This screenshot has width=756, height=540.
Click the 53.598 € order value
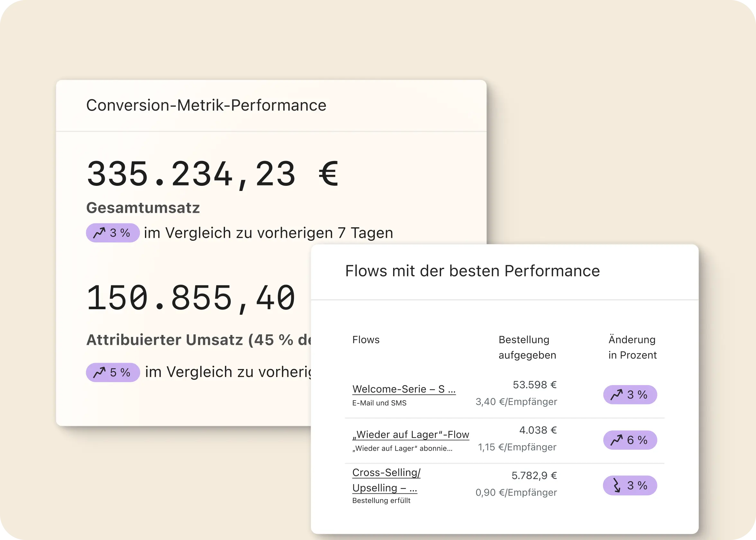tap(534, 385)
